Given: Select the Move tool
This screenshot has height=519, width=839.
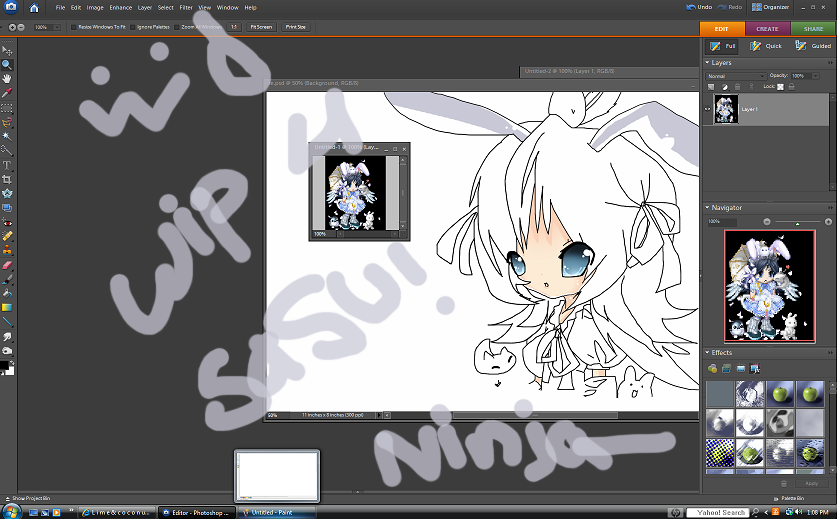Looking at the screenshot, I should [x=7, y=51].
